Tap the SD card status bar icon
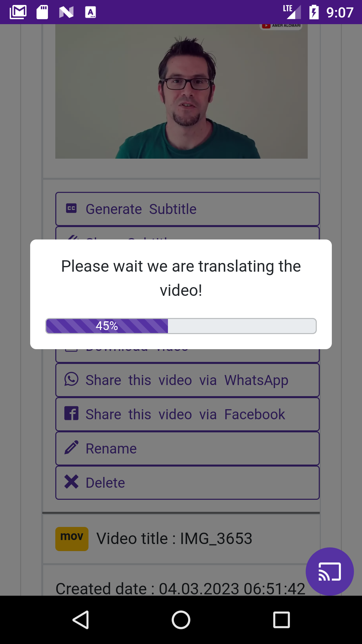Image resolution: width=362 pixels, height=644 pixels. 42,12
